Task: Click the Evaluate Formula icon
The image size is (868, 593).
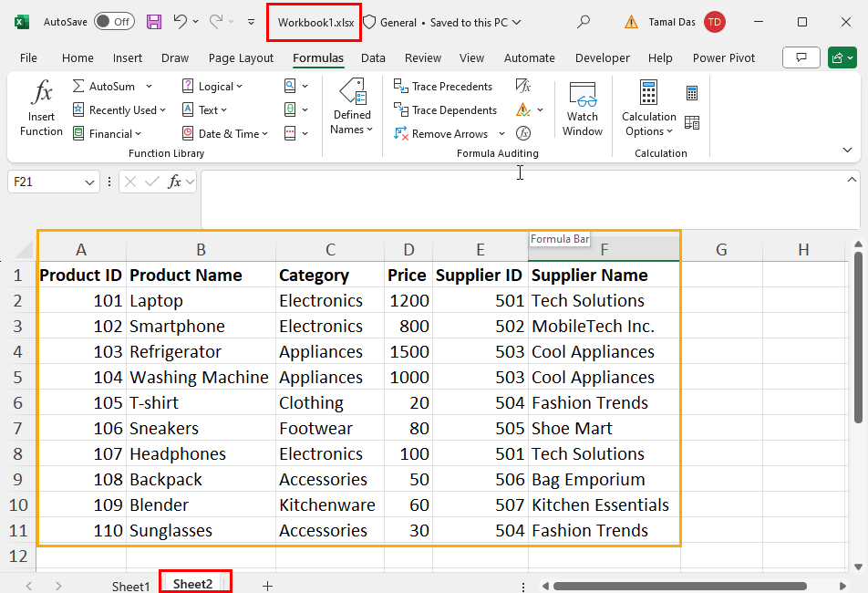Action: (x=523, y=133)
